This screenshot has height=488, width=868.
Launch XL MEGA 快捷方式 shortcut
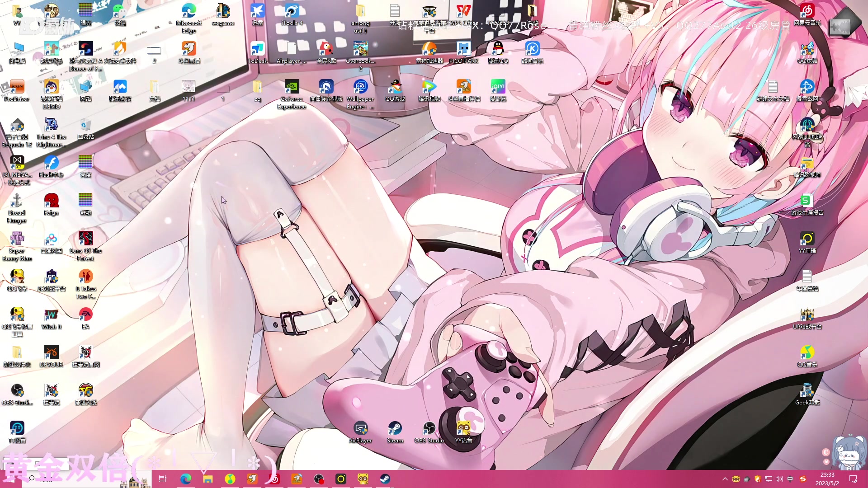(x=17, y=170)
